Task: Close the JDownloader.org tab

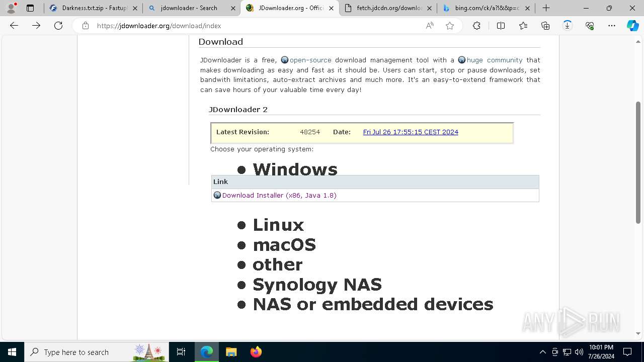Action: 331,8
